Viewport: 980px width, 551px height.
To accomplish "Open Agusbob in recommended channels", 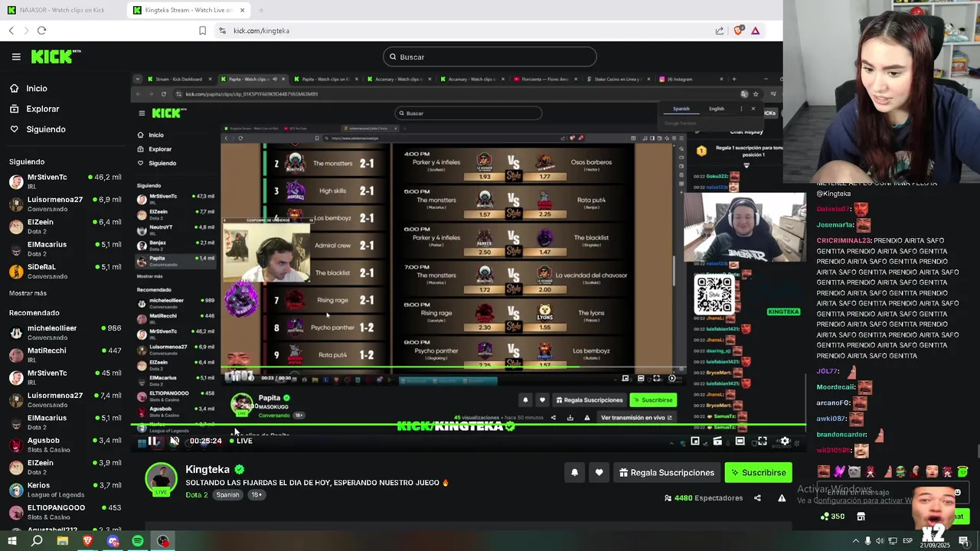I will (65, 445).
